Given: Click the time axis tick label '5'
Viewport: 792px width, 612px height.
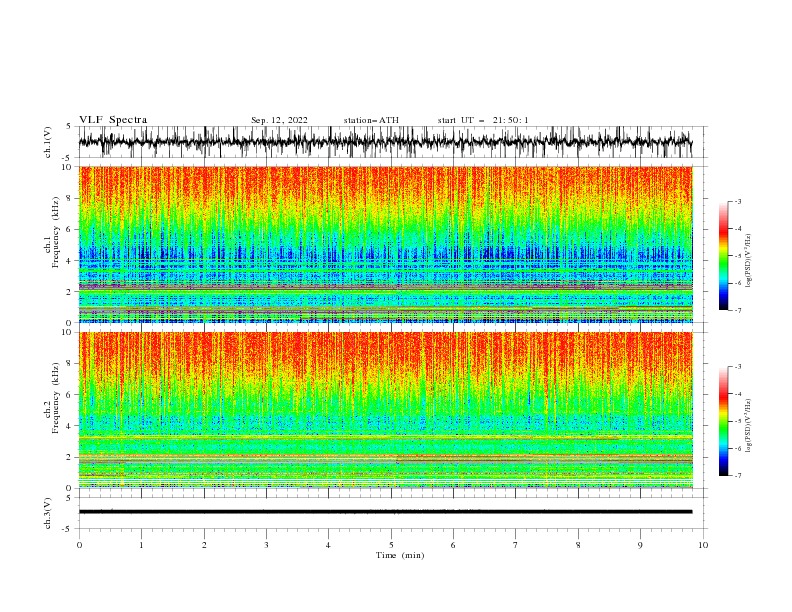Looking at the screenshot, I should pos(391,545).
